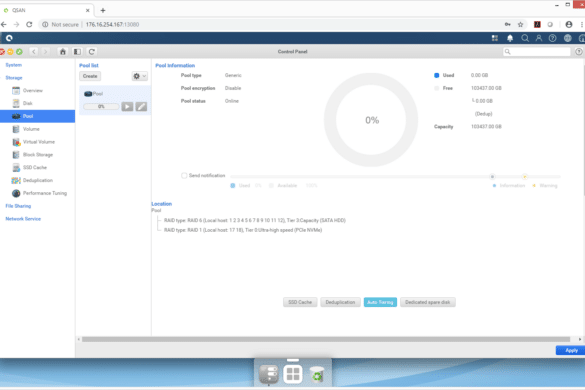Open notifications bell in top bar
Viewport: 585px width, 390px height.
tap(510, 38)
